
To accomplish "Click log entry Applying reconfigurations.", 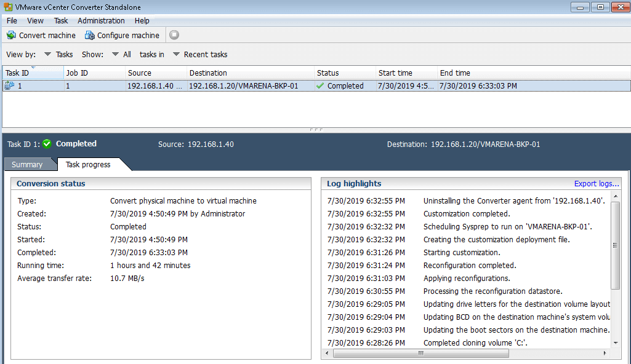I will pyautogui.click(x=467, y=278).
